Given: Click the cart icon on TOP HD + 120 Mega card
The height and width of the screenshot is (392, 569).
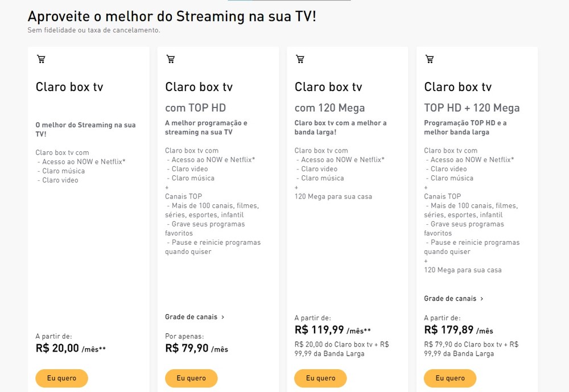Looking at the screenshot, I should tap(430, 59).
